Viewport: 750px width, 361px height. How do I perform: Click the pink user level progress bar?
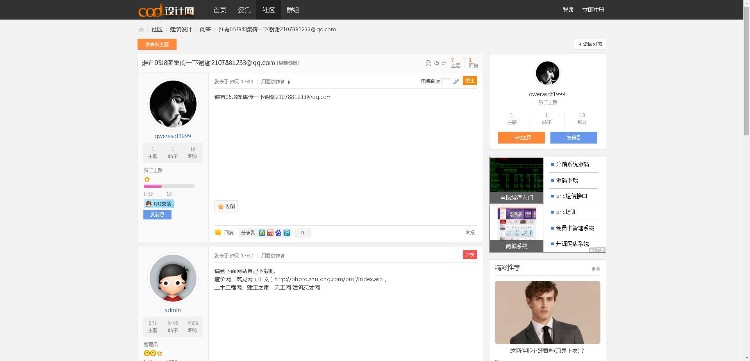(169, 186)
